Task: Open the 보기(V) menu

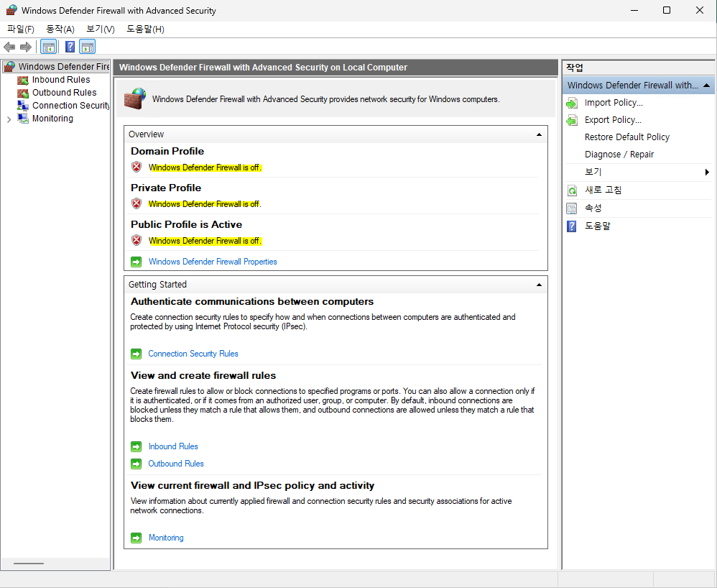Action: [100, 29]
